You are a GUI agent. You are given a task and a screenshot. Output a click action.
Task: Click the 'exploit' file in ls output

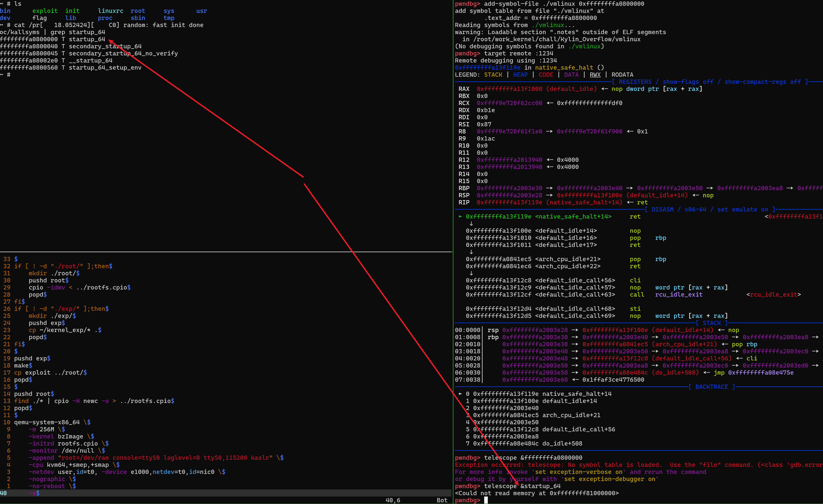[45, 11]
